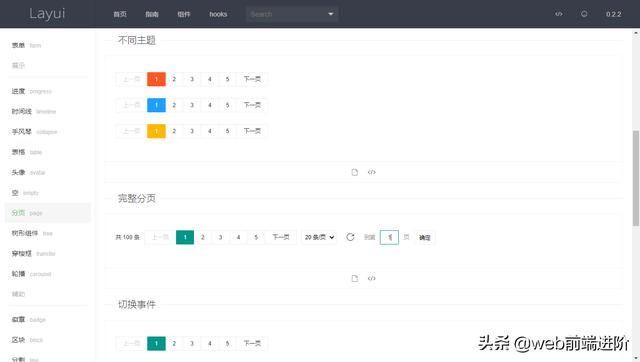Open 表格 table in sidebar

pyautogui.click(x=47, y=152)
